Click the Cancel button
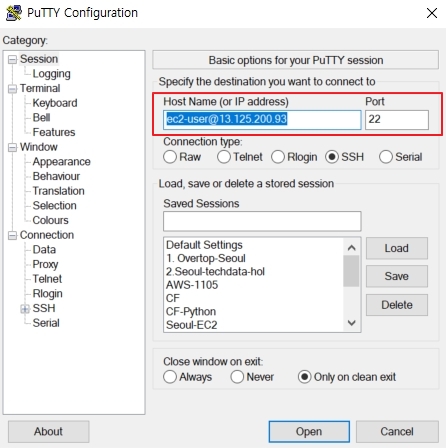 tap(397, 432)
